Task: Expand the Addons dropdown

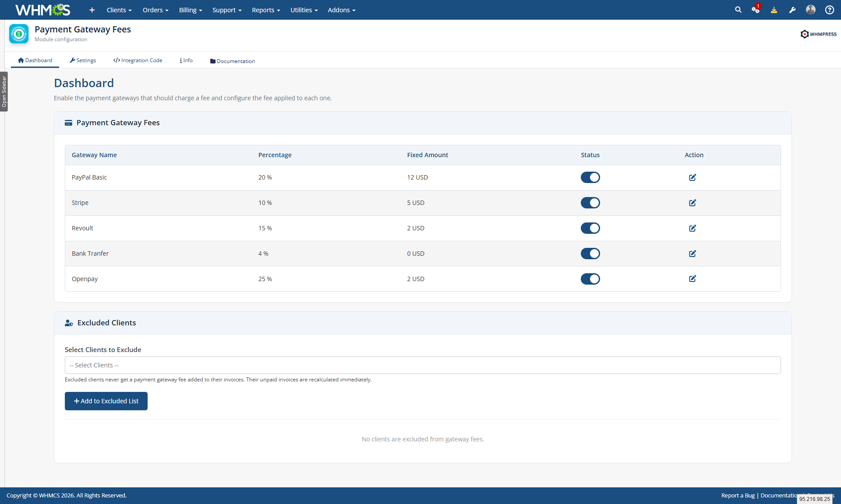Action: tap(342, 10)
